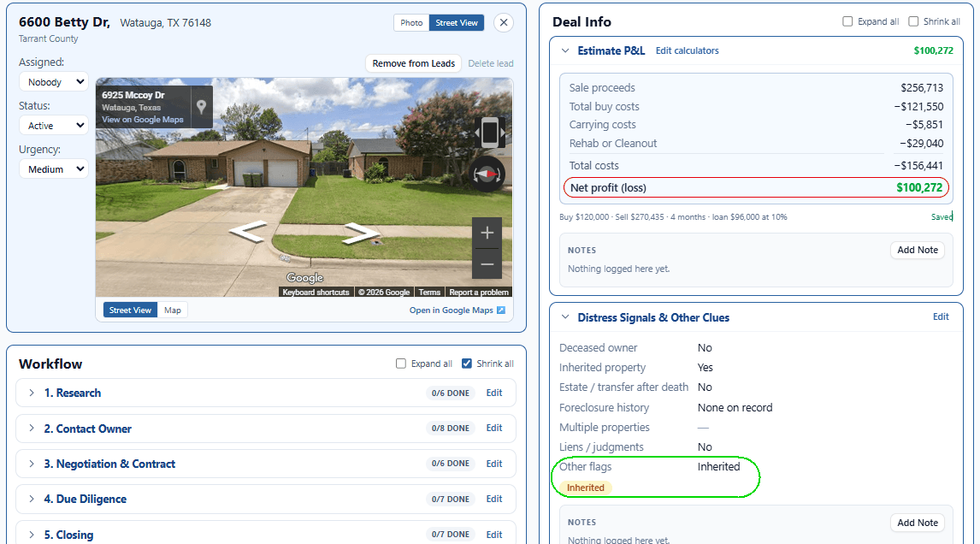Click the Delete lead link
980x544 pixels.
(x=491, y=64)
